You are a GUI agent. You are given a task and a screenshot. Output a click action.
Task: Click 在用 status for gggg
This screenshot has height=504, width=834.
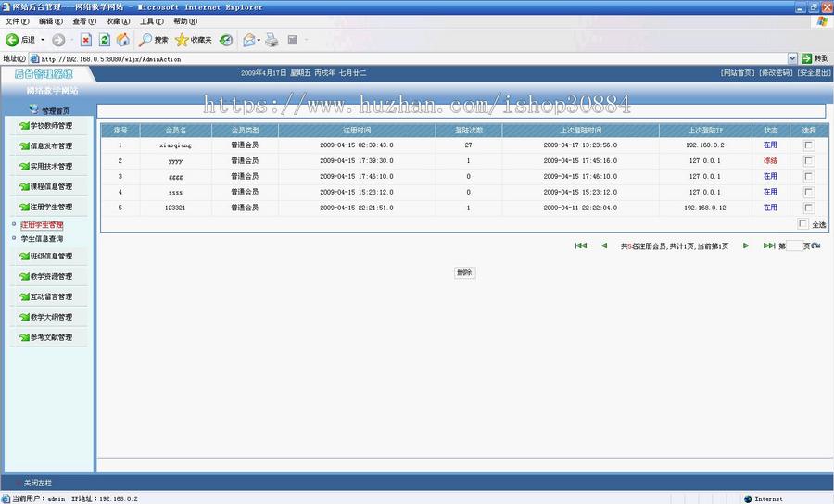[x=770, y=176]
